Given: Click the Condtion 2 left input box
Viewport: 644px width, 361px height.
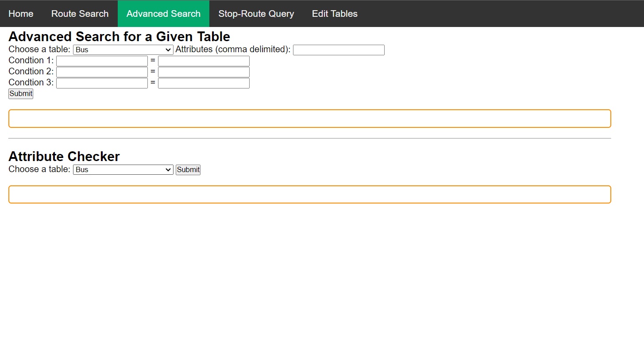Looking at the screenshot, I should [102, 72].
